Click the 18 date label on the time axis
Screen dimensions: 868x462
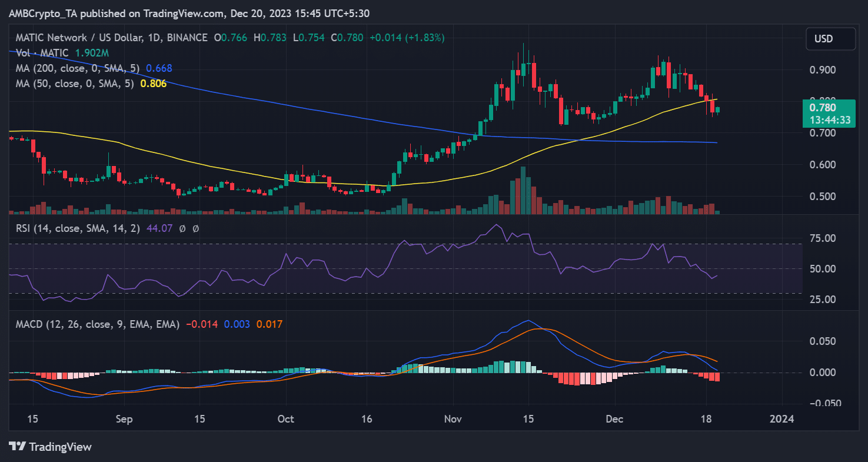pos(707,420)
